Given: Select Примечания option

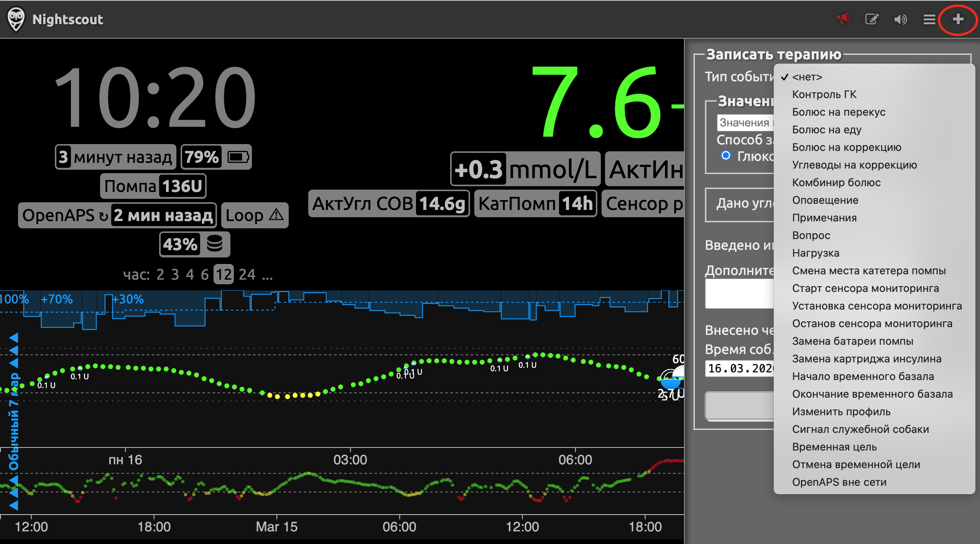Looking at the screenshot, I should pos(874,218).
